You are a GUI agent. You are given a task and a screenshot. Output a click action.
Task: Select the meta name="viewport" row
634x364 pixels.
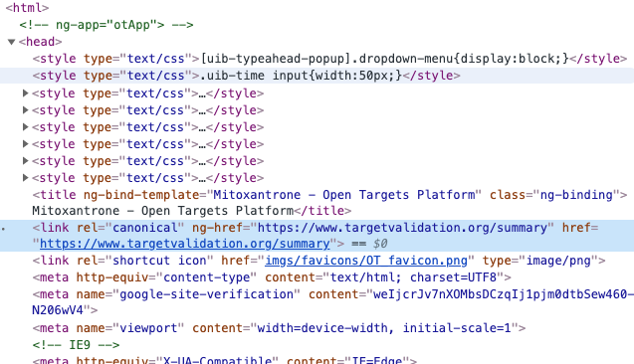(x=279, y=328)
